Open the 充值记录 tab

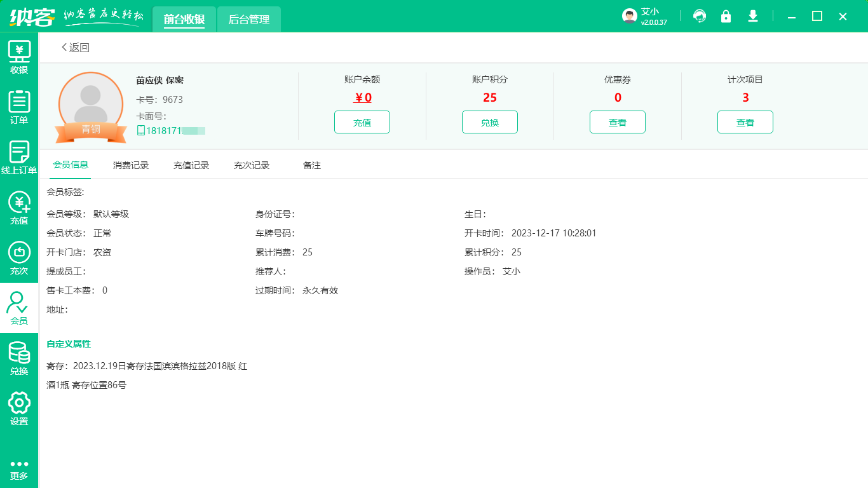tap(191, 165)
